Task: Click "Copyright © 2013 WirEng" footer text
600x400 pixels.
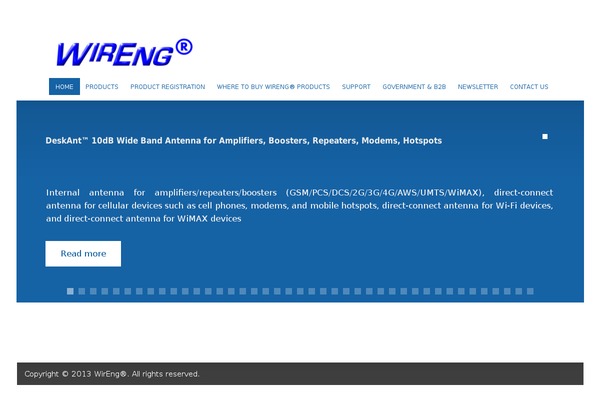Action: pos(112,374)
